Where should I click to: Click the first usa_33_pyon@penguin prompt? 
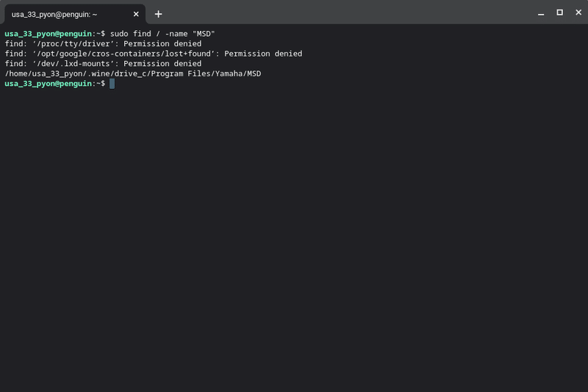pos(48,34)
